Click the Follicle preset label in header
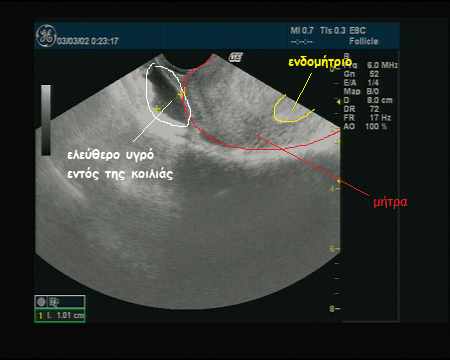Screen dimensions: 450x360 [364, 41]
